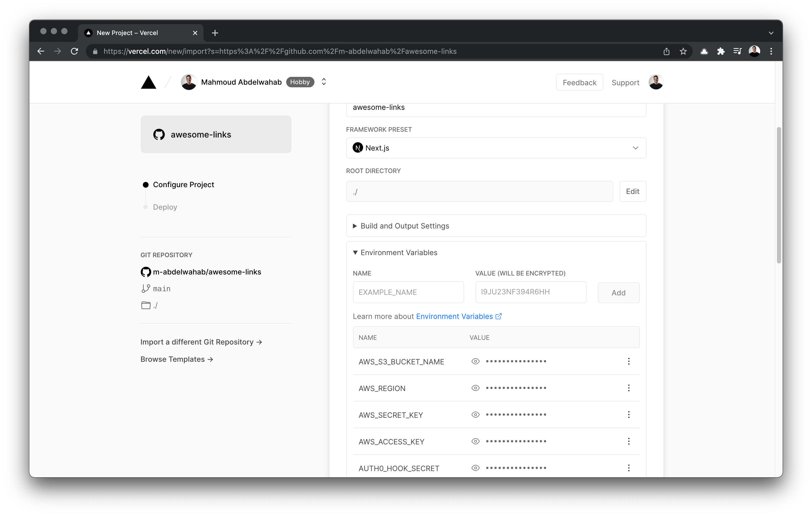Click the GitHub icon beside m-abdelwahab/awesome-links

145,272
